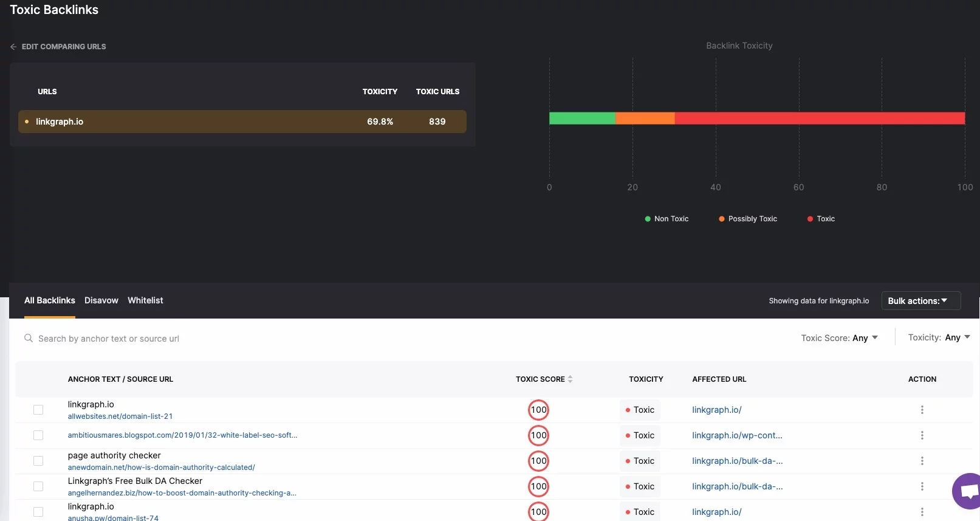Expand the Bulk actions dropdown
980x521 pixels.
point(920,301)
